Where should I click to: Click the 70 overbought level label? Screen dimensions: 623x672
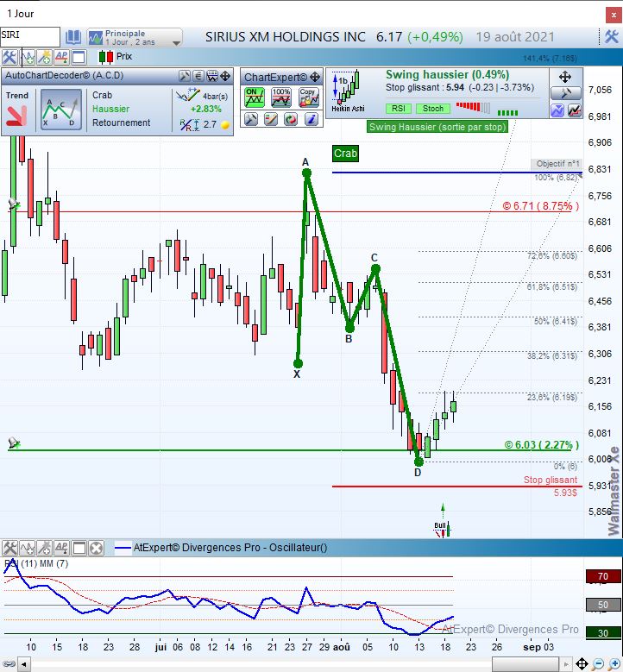(x=603, y=576)
